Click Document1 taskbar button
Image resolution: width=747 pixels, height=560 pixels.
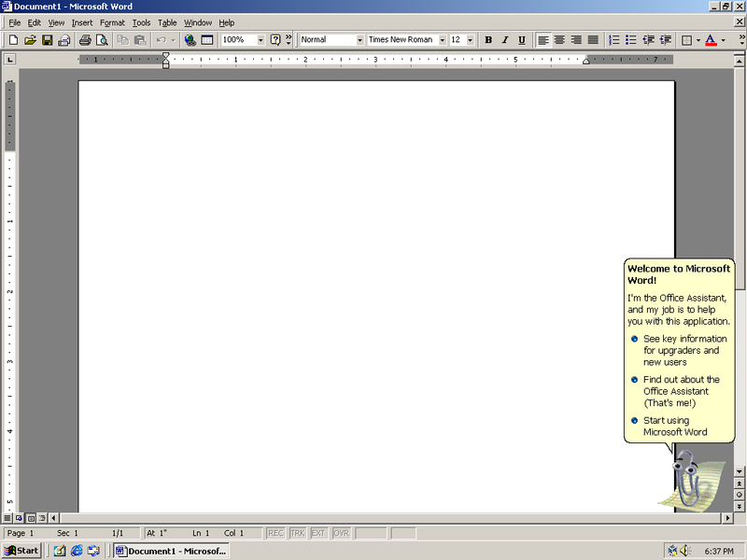(171, 551)
